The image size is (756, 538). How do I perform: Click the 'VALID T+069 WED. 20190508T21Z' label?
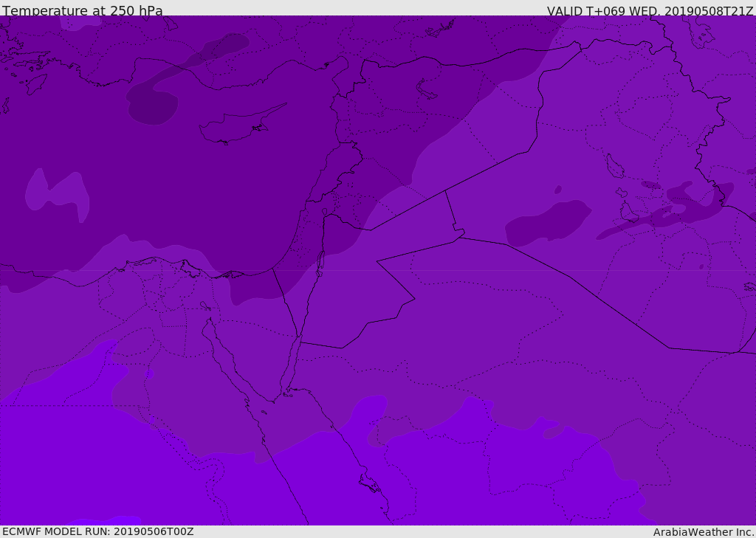[650, 11]
